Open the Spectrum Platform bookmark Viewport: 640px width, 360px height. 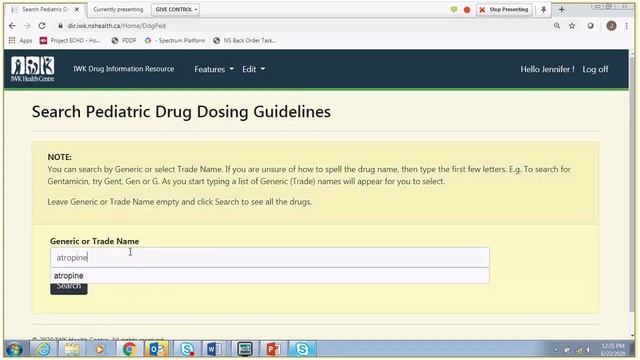[175, 40]
